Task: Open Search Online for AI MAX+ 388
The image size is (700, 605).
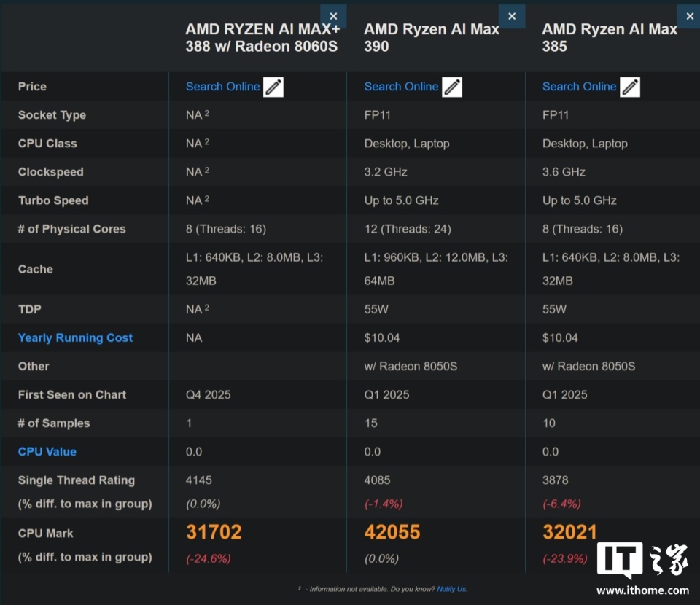Action: coord(222,86)
